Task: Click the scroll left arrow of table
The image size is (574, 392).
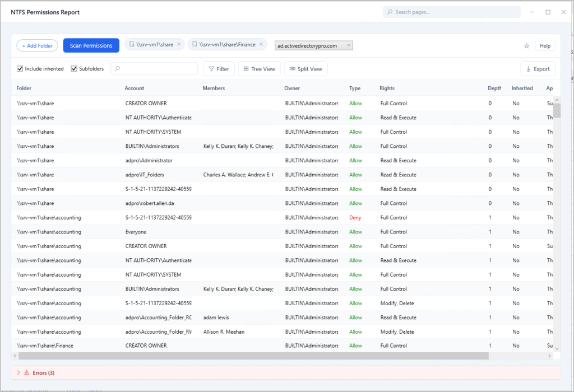Action: [15, 356]
